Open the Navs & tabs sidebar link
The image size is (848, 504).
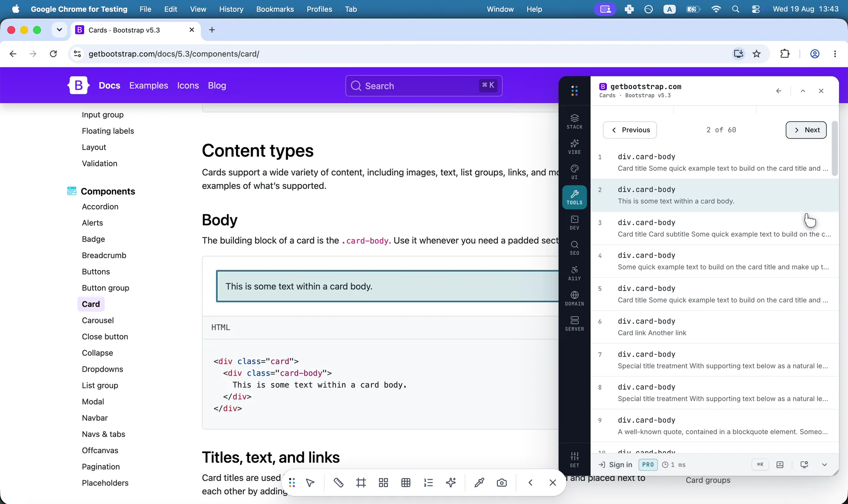[103, 434]
